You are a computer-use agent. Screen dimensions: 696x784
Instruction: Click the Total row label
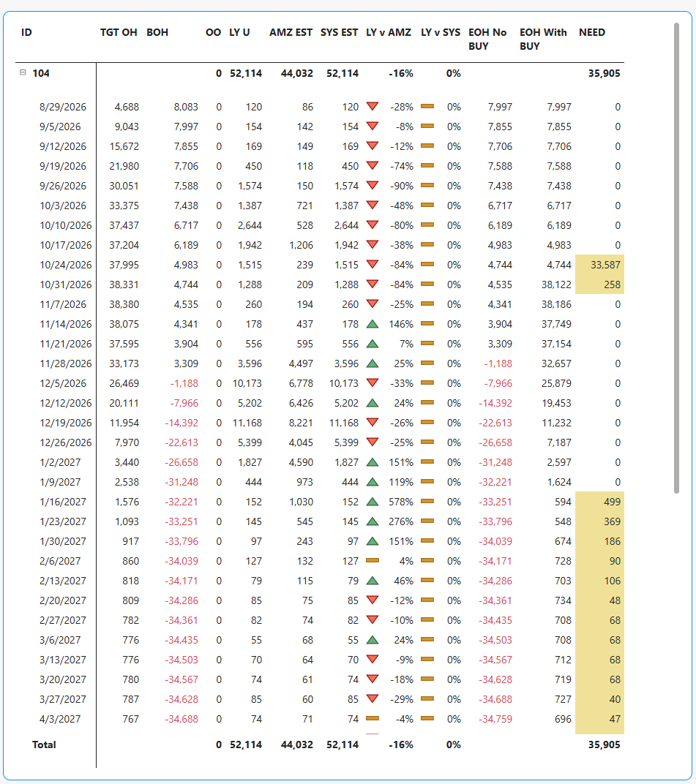coord(44,745)
